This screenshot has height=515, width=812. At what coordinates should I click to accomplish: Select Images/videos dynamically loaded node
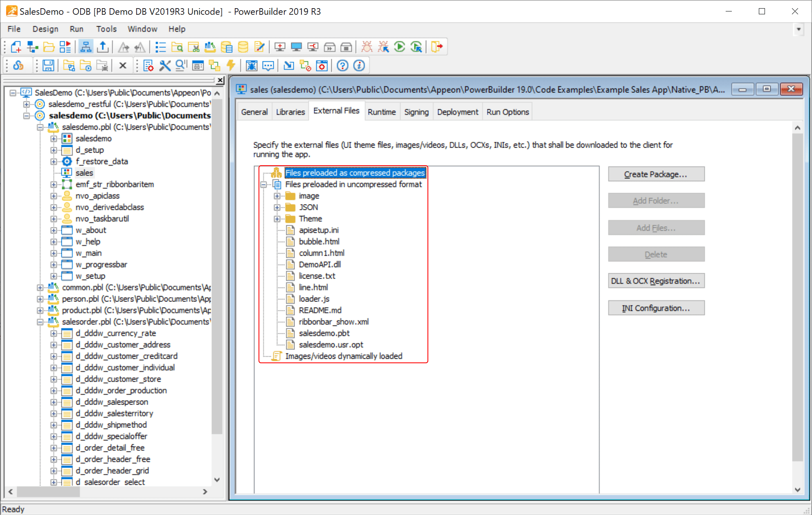[344, 356]
